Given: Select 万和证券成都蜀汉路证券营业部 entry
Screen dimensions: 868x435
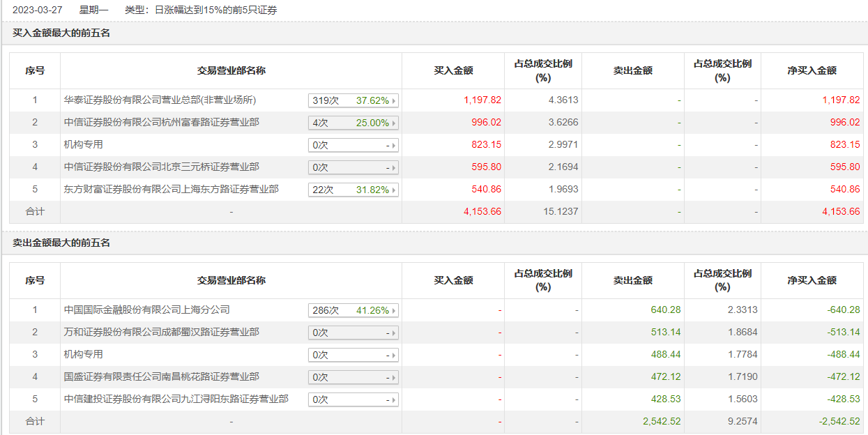Looking at the screenshot, I should (x=161, y=333).
